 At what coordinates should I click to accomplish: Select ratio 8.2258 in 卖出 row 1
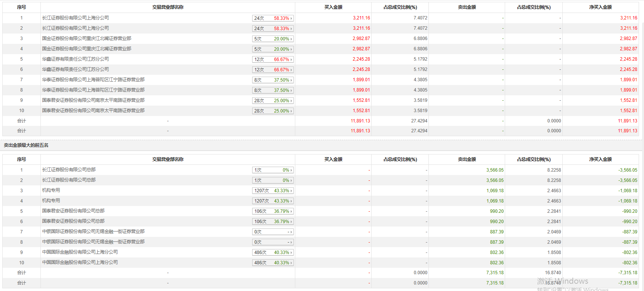click(x=554, y=170)
